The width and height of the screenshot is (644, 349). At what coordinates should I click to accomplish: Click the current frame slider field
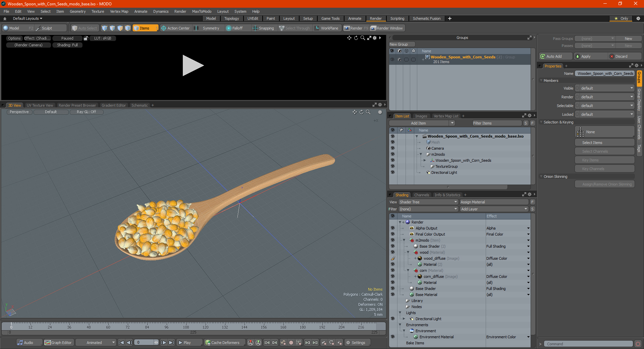(146, 343)
